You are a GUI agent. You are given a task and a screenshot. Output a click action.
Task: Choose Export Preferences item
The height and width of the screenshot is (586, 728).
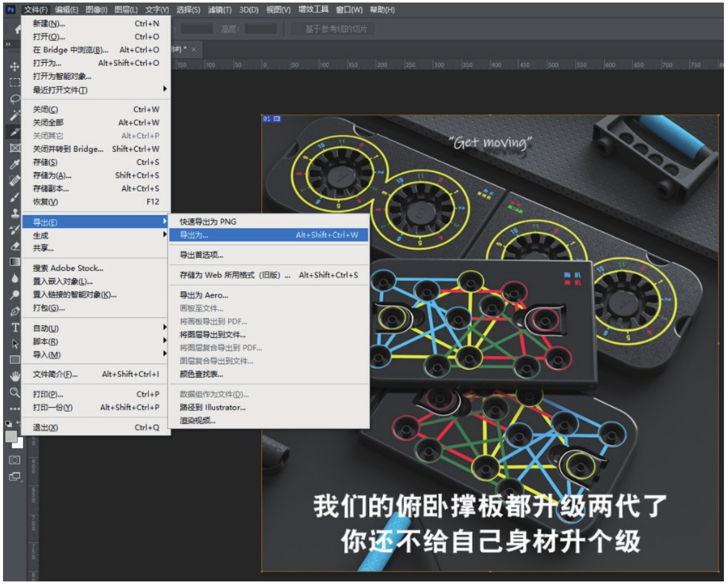pyautogui.click(x=269, y=255)
